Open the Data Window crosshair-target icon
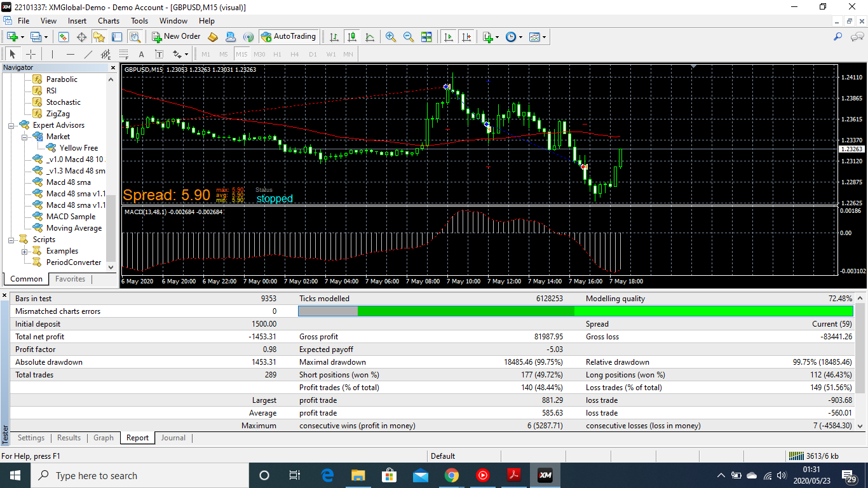The width and height of the screenshot is (868, 488). (x=81, y=37)
